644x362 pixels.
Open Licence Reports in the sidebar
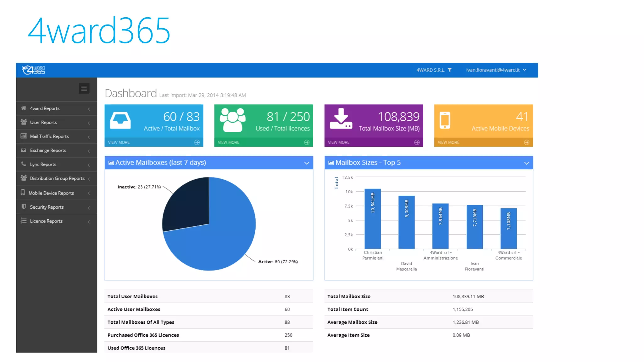tap(46, 221)
